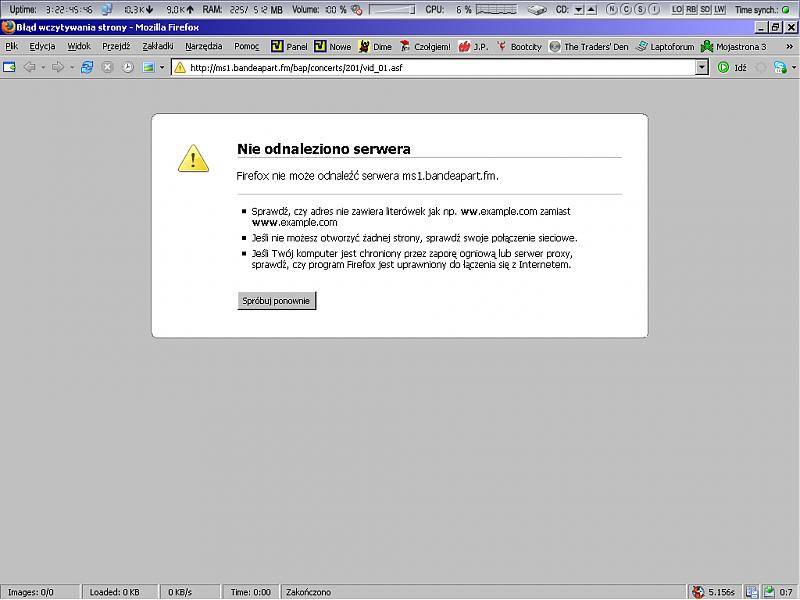This screenshot has width=800, height=600.
Task: Click the network computers icon in top bar
Action: (107, 9)
